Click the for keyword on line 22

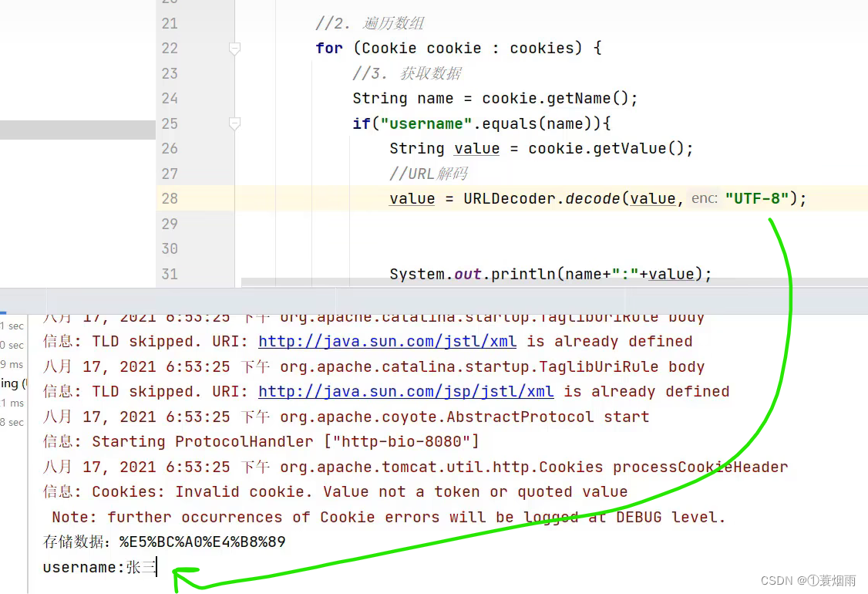click(329, 48)
